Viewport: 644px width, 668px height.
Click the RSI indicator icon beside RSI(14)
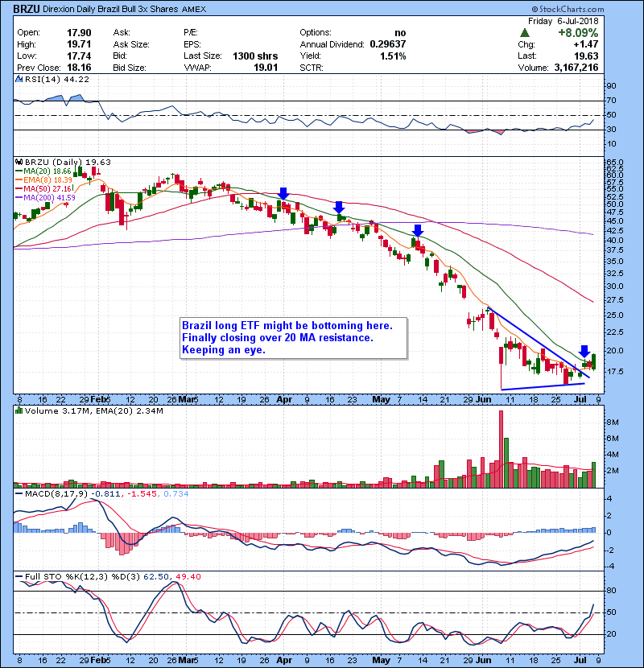tap(19, 79)
